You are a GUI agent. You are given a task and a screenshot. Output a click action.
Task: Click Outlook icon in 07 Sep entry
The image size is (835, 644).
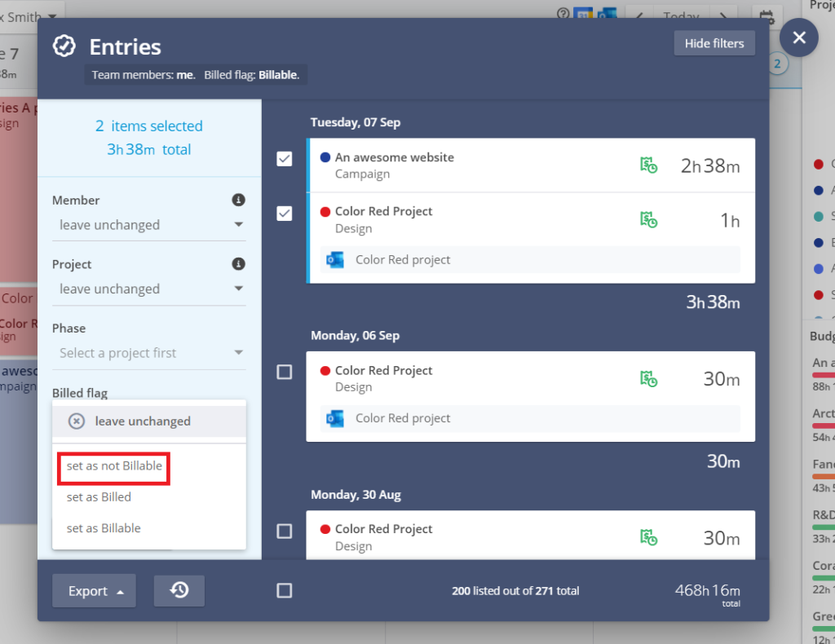335,260
